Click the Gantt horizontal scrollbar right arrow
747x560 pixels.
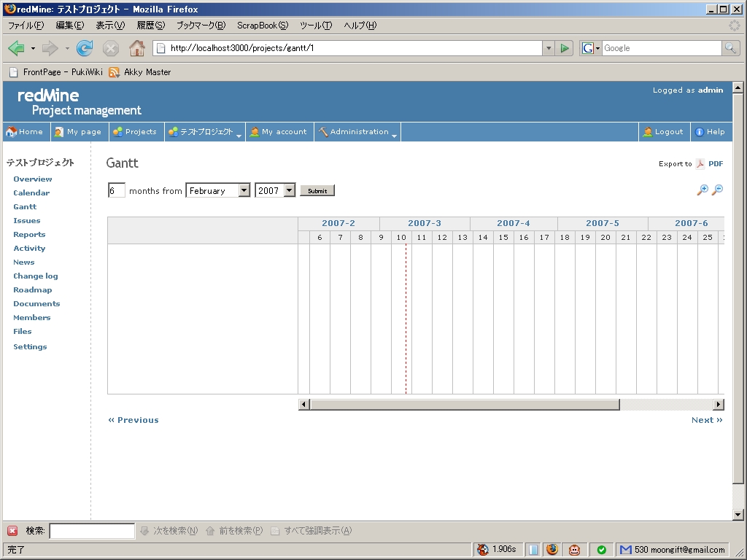(x=717, y=404)
